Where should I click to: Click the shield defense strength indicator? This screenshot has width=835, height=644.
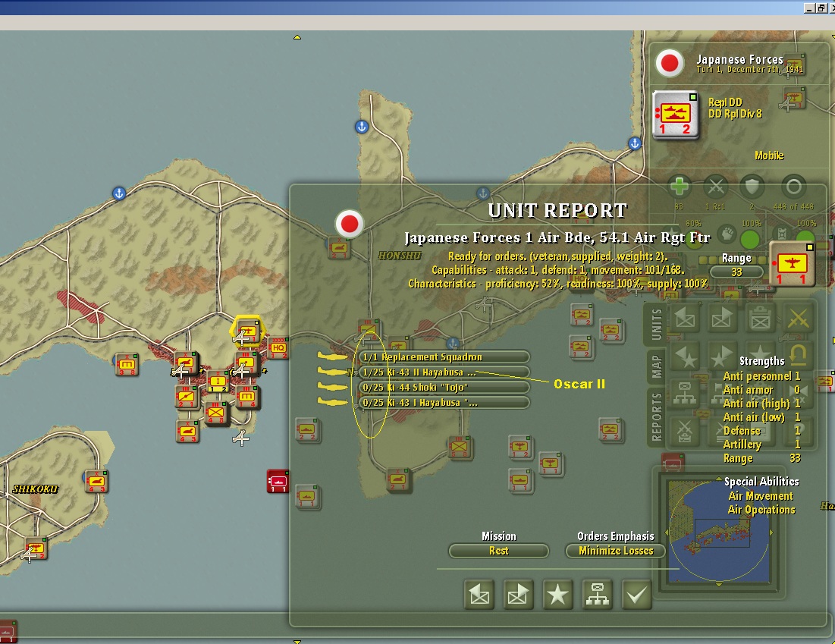click(x=752, y=187)
